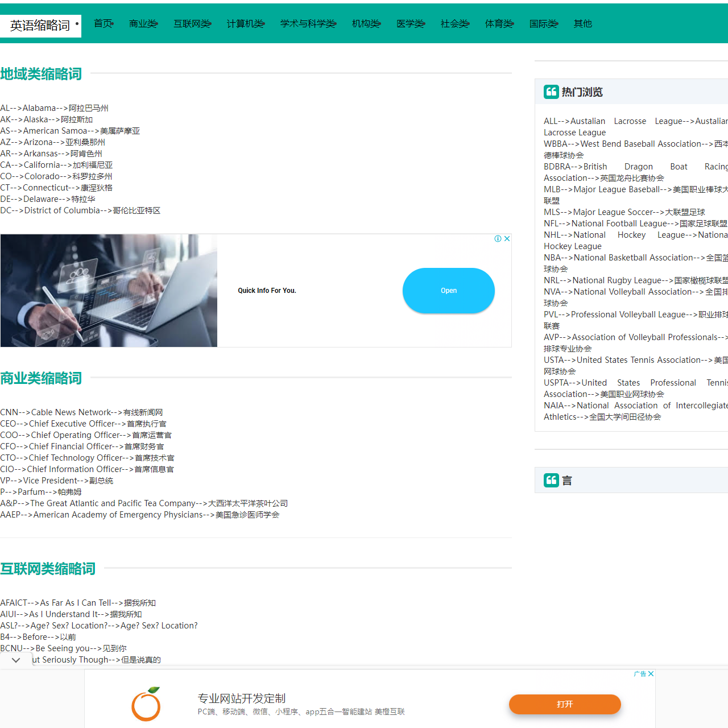Click the orange 打开 button
The height and width of the screenshot is (728, 728).
click(x=565, y=704)
